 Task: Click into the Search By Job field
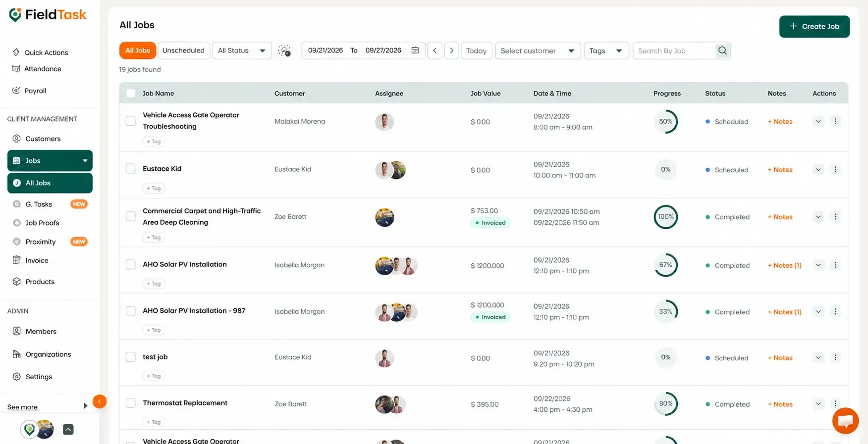click(675, 50)
